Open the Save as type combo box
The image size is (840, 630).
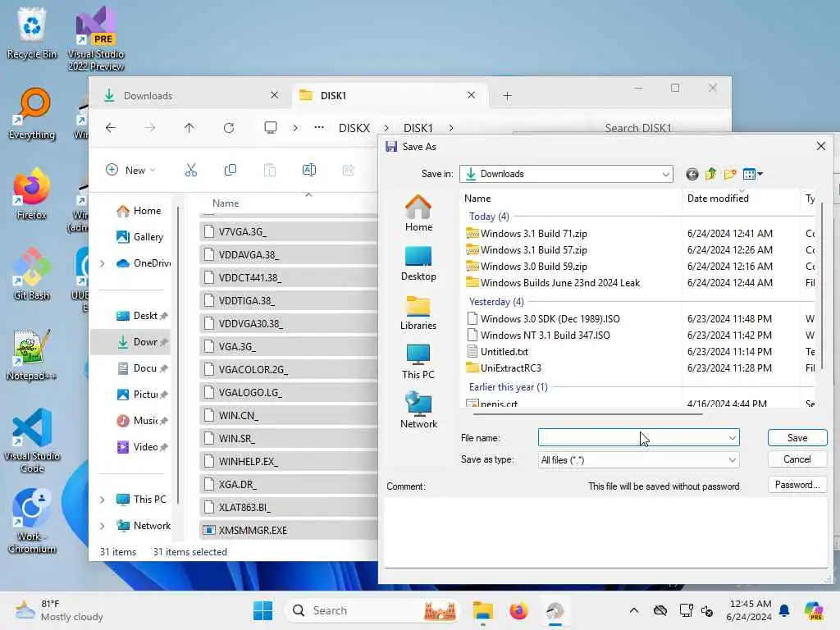tap(638, 460)
